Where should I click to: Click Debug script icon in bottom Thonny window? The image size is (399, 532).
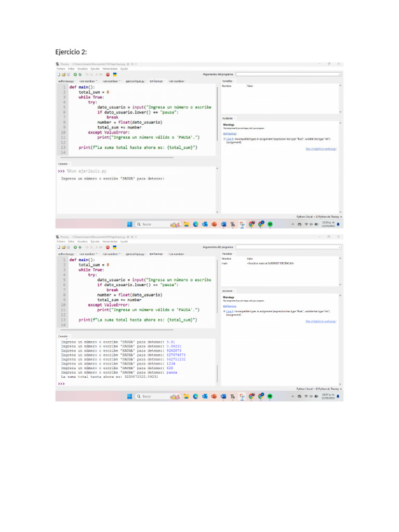[80, 247]
